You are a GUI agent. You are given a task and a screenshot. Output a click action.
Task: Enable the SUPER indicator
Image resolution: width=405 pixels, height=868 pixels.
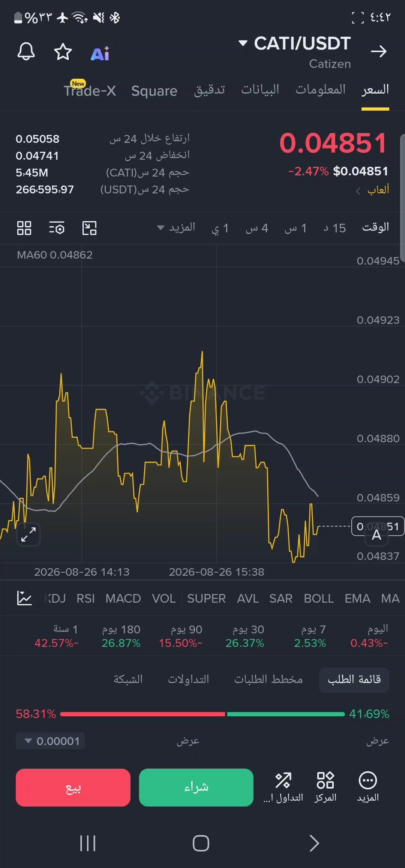tap(206, 599)
